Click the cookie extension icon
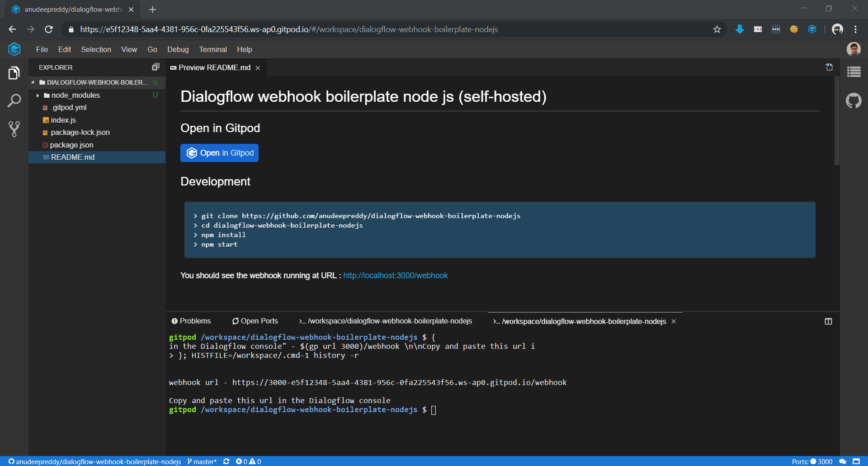The height and width of the screenshot is (466, 868). coord(794,29)
